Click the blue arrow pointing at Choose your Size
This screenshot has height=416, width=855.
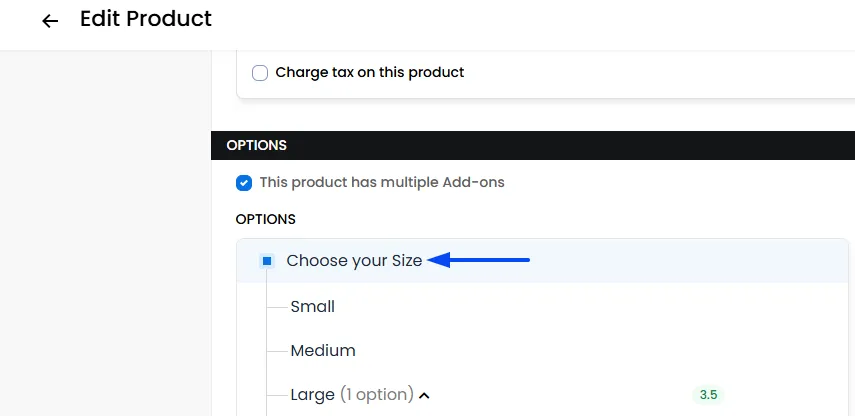click(478, 260)
